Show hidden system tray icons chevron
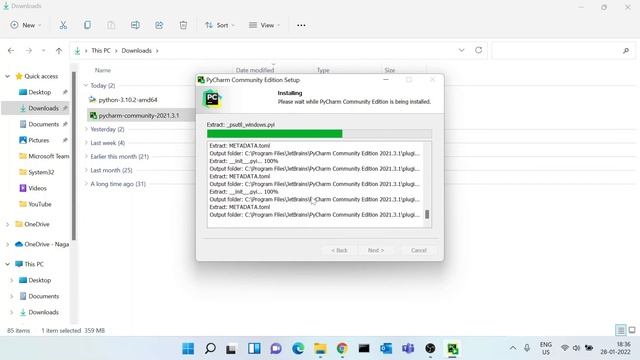The image size is (640, 360). (x=513, y=348)
